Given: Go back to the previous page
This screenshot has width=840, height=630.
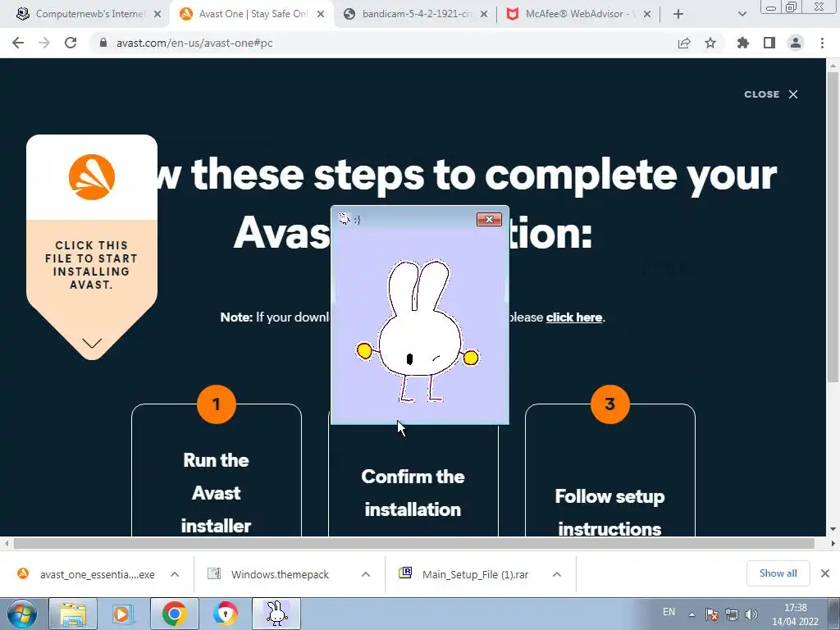Looking at the screenshot, I should tap(18, 43).
